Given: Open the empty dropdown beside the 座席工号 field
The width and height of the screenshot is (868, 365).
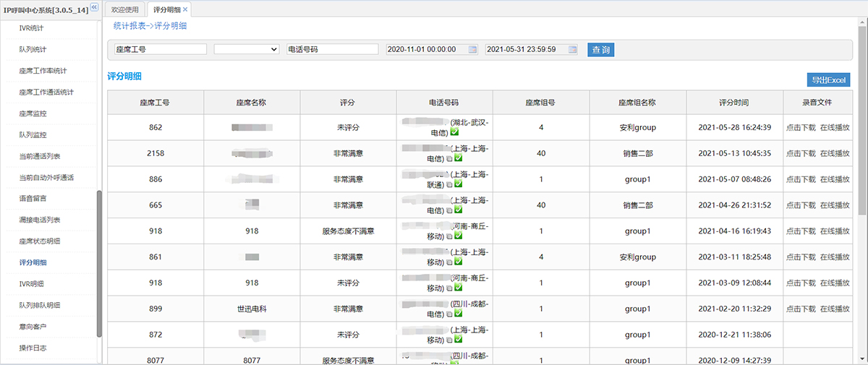Looking at the screenshot, I should [247, 49].
